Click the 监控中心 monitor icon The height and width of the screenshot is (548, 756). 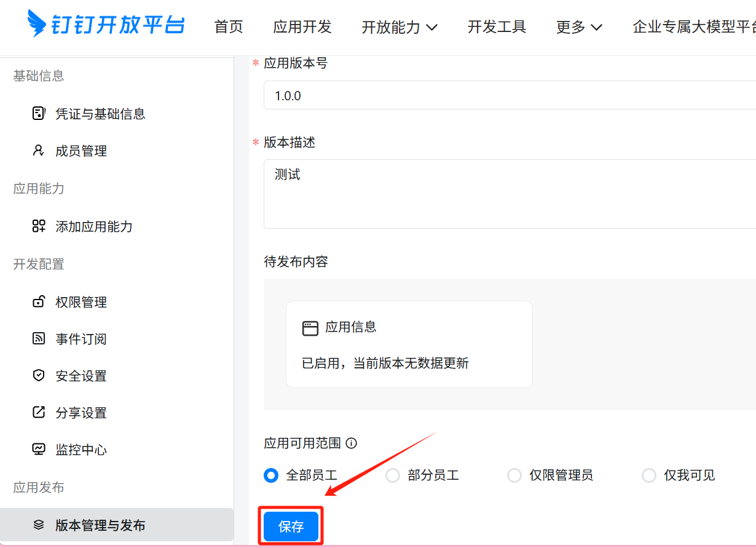click(x=39, y=450)
